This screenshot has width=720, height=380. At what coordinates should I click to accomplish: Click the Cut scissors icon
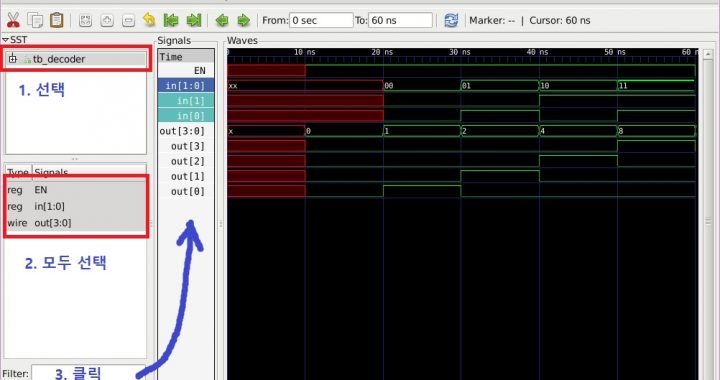pos(13,20)
